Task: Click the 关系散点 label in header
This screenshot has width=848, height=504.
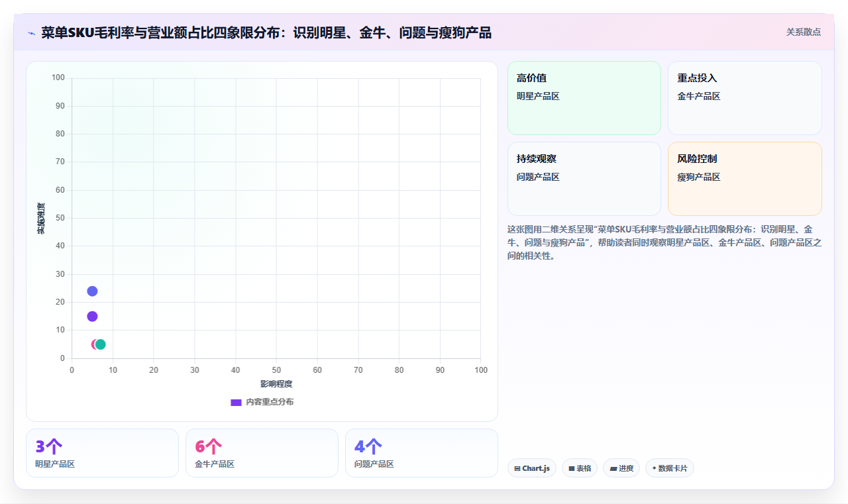Action: click(x=804, y=32)
